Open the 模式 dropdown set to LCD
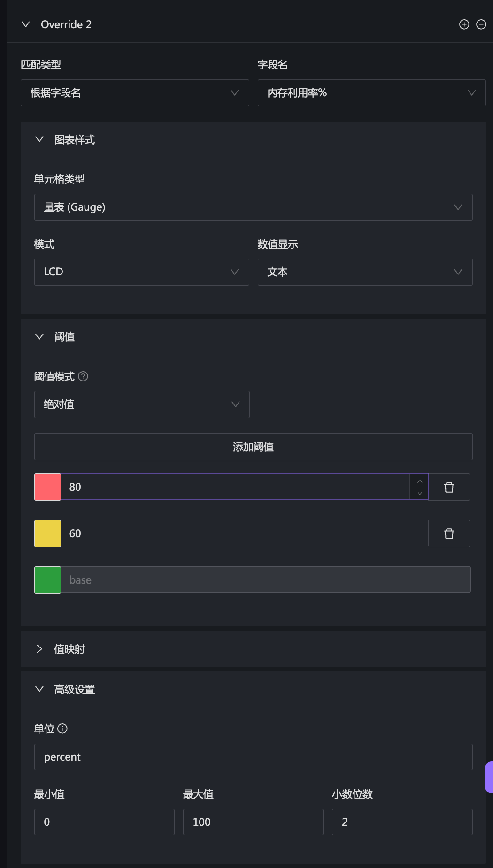 [141, 272]
